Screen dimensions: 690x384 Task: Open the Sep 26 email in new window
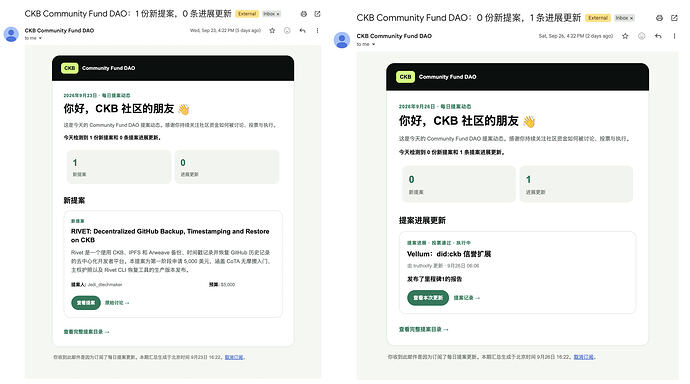[674, 18]
